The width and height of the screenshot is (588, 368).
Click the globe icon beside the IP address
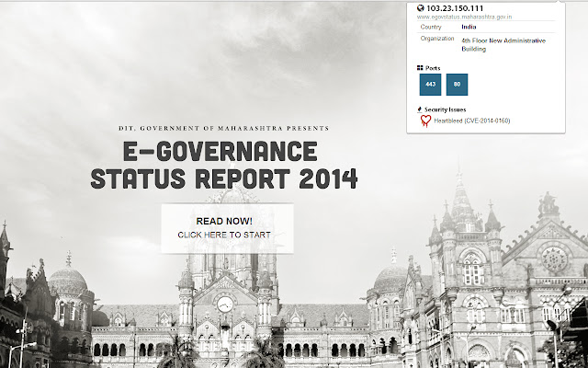coord(421,8)
